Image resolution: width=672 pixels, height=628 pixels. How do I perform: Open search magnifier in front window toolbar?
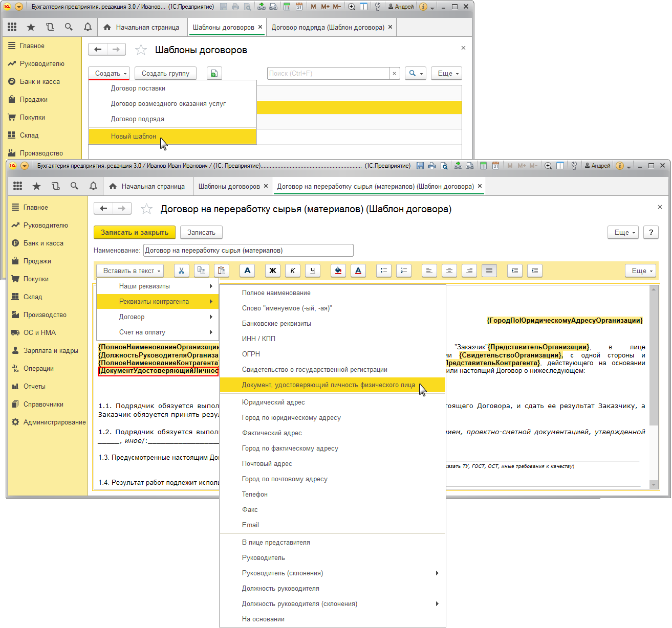pyautogui.click(x=75, y=186)
